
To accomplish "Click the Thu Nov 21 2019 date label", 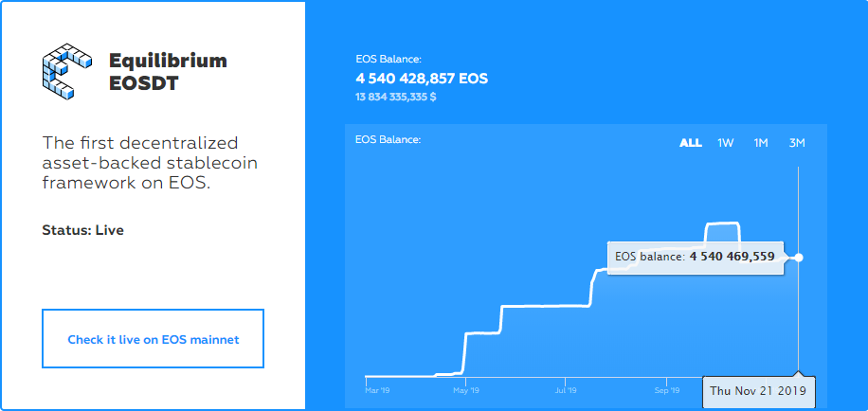I will 759,391.
